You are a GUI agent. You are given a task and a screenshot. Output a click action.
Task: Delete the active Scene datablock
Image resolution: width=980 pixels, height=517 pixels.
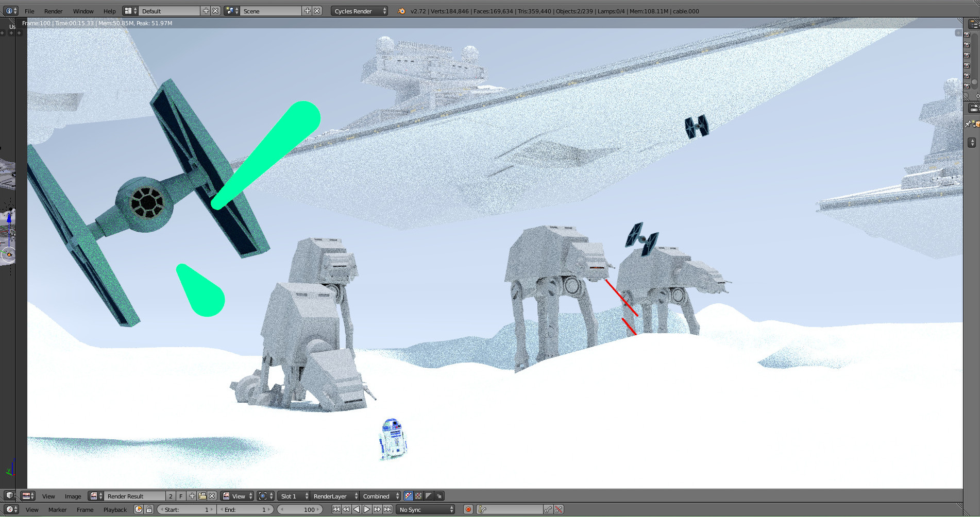(317, 11)
